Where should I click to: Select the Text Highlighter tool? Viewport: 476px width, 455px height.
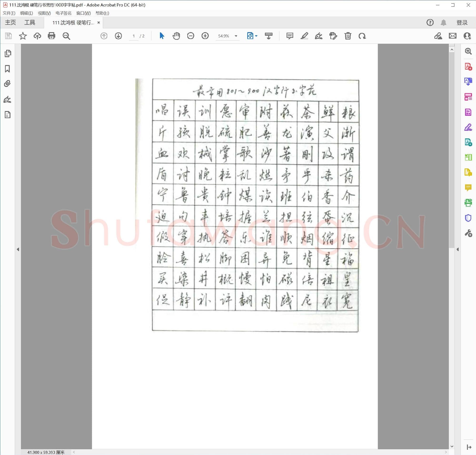[305, 36]
